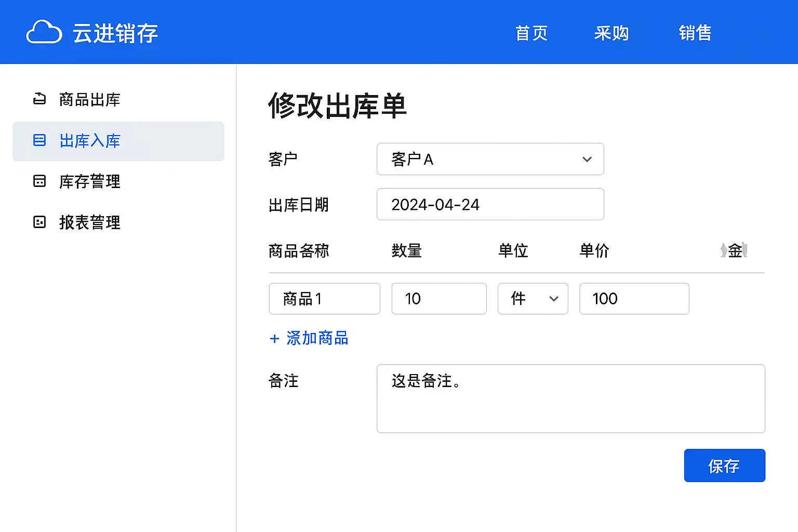This screenshot has height=532, width=798.
Task: Select 库存管理 in the sidebar
Action: 90,181
